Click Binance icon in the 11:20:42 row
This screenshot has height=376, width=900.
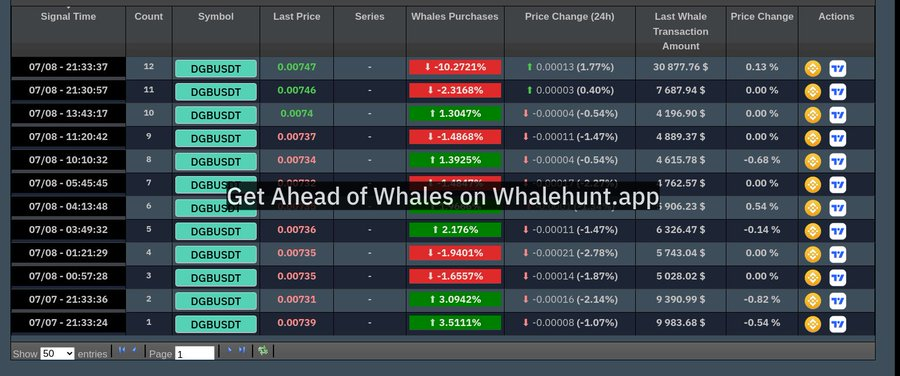(812, 138)
